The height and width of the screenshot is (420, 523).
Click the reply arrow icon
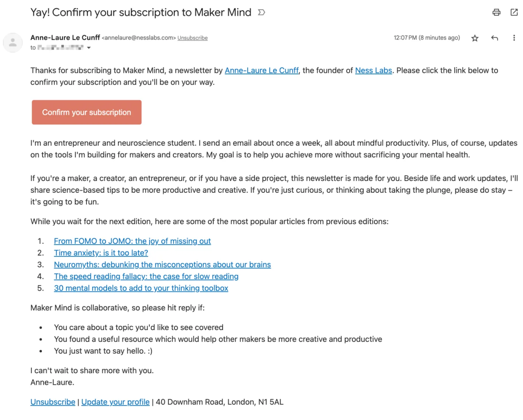pos(494,38)
